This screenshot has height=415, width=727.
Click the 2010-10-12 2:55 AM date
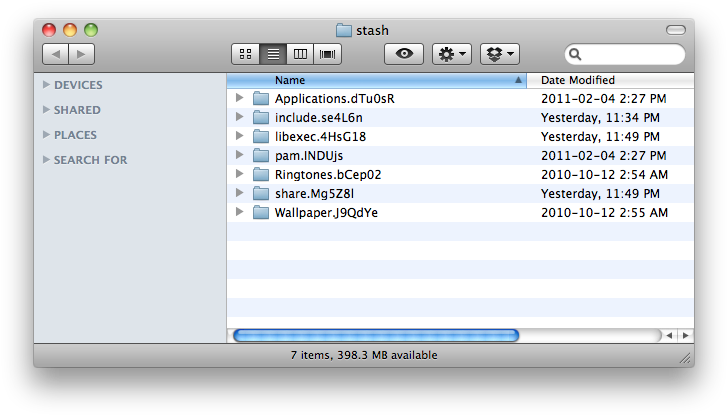coord(604,213)
